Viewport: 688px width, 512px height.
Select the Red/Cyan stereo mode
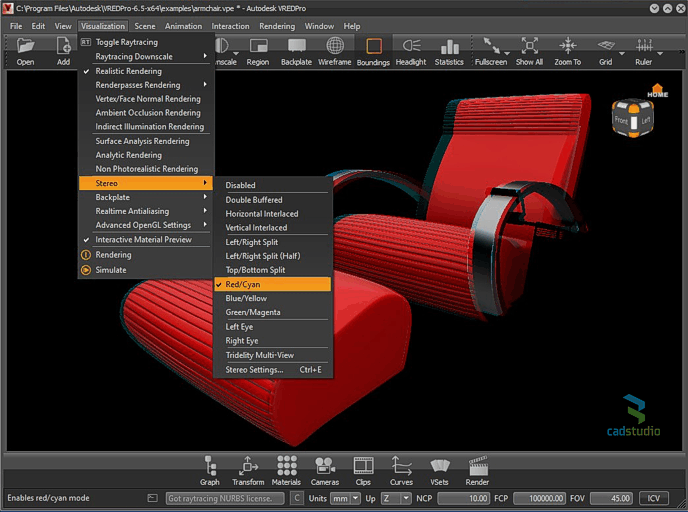click(272, 284)
